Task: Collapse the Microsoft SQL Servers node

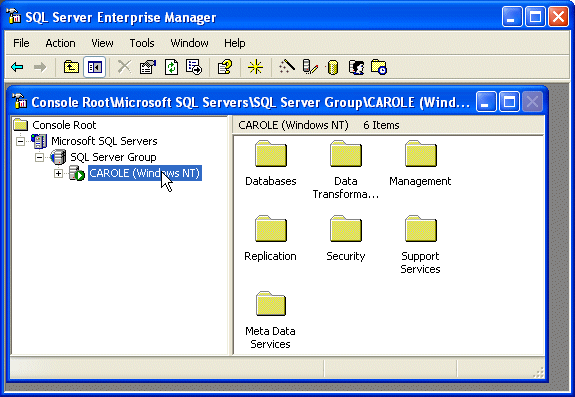Action: pyautogui.click(x=21, y=141)
